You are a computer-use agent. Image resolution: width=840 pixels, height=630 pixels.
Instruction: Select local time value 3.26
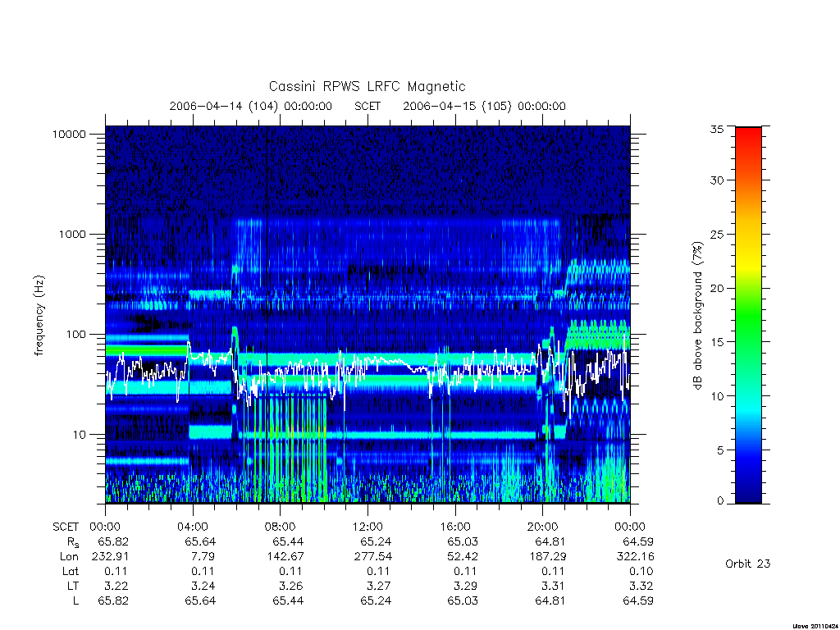tap(291, 586)
